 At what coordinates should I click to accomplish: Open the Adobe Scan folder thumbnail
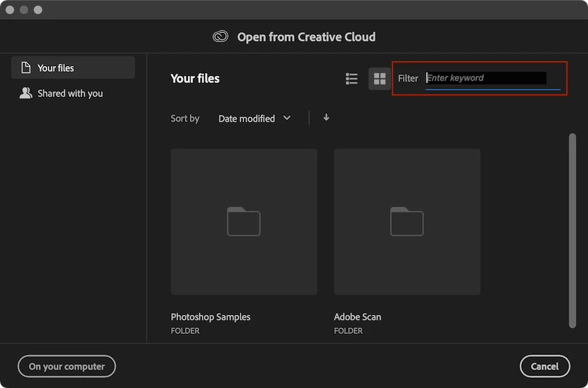[407, 221]
